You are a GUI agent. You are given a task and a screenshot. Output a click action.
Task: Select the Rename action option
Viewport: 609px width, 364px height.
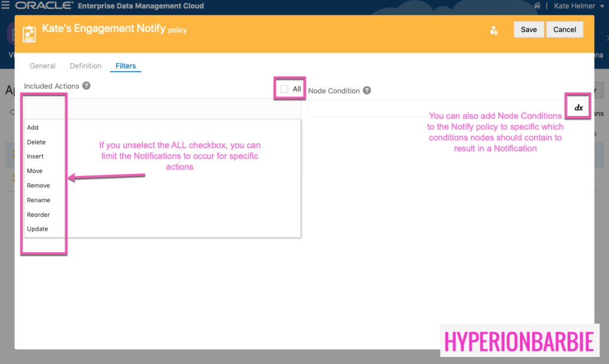coord(38,200)
